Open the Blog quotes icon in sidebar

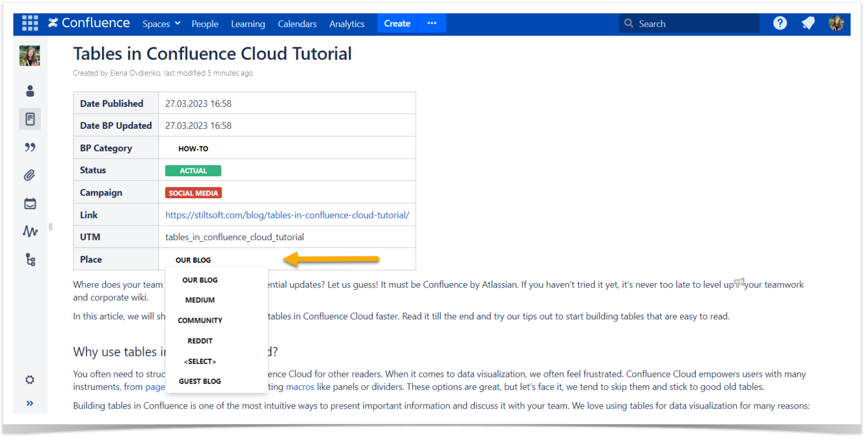coord(29,147)
